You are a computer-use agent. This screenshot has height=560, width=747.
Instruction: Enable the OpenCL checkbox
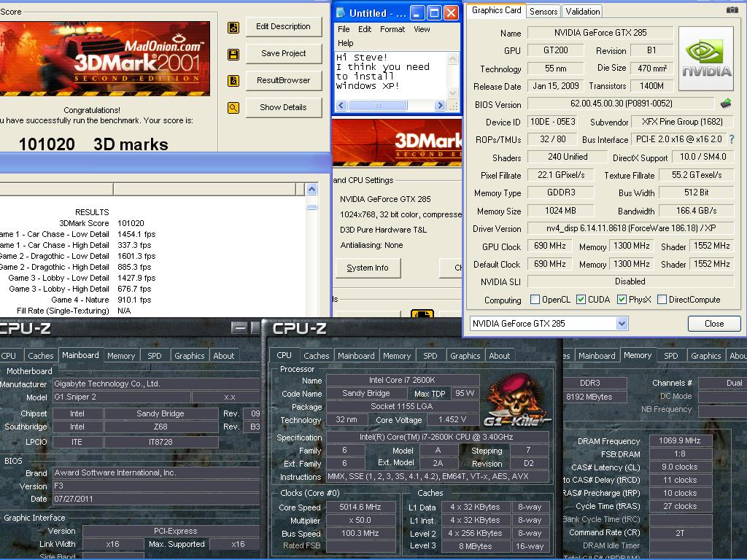(535, 300)
